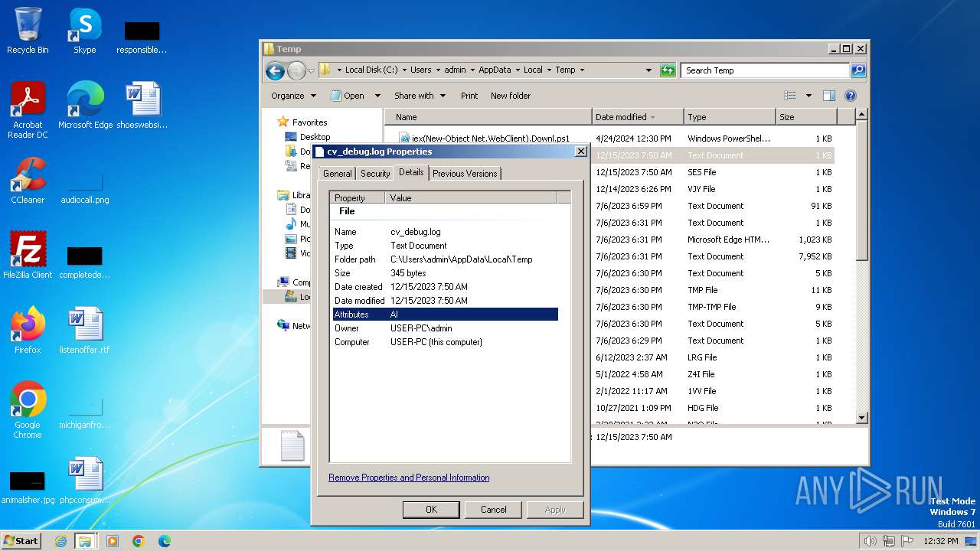Click OK in Properties dialog
This screenshot has height=551, width=980.
(x=431, y=510)
